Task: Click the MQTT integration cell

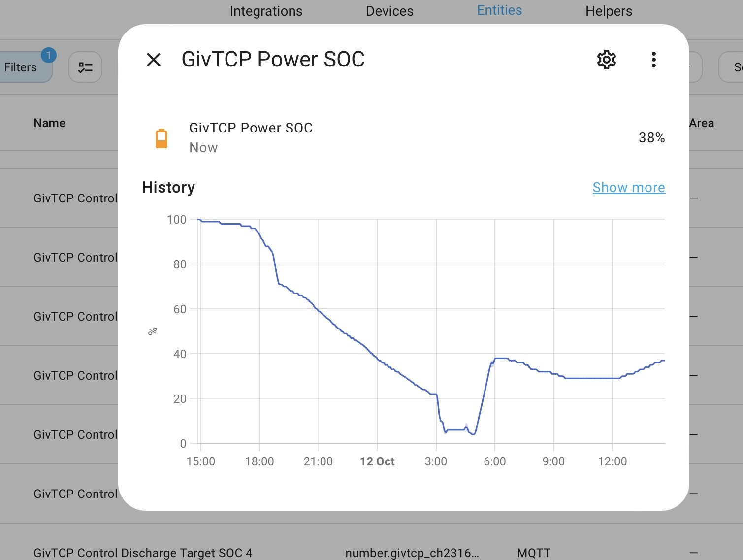Action: point(534,553)
